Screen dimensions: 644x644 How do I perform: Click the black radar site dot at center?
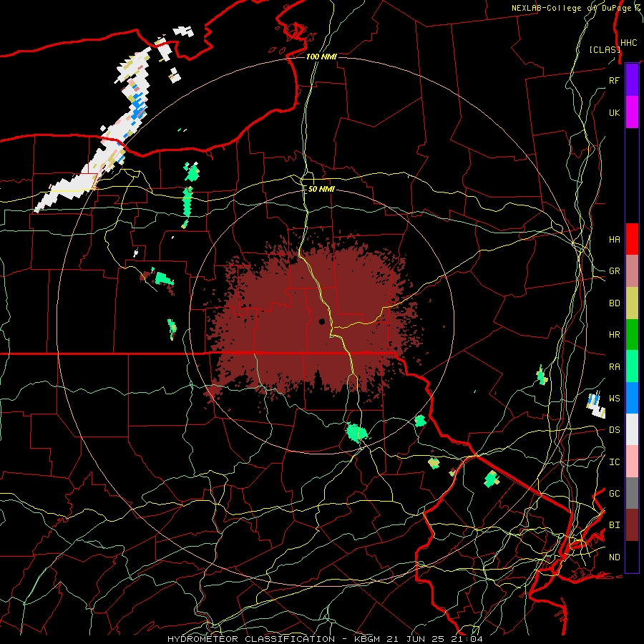point(322,321)
